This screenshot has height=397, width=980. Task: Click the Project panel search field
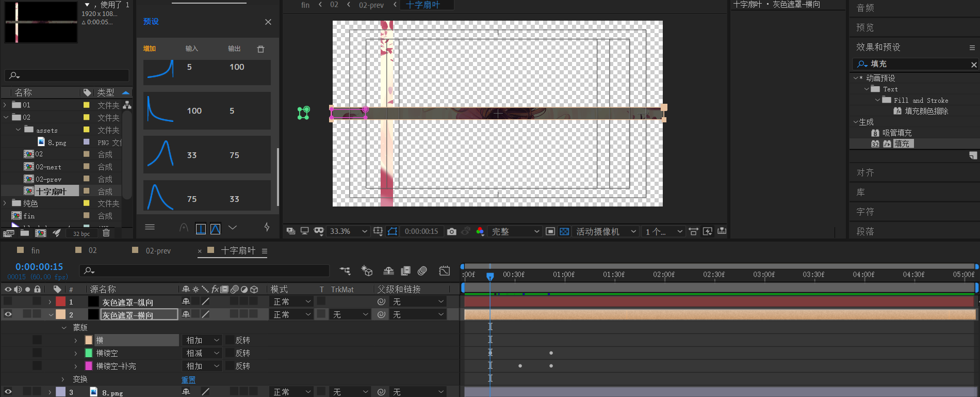(67, 75)
